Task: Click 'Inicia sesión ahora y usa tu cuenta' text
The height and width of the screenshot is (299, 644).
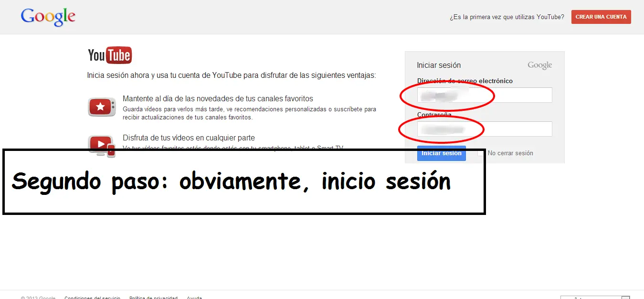Action: click(232, 75)
